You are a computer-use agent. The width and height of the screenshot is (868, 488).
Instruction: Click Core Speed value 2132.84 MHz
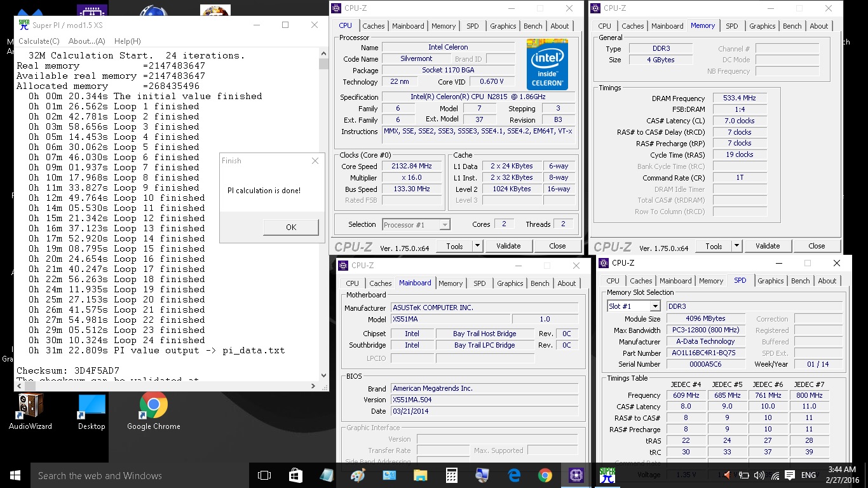(412, 166)
